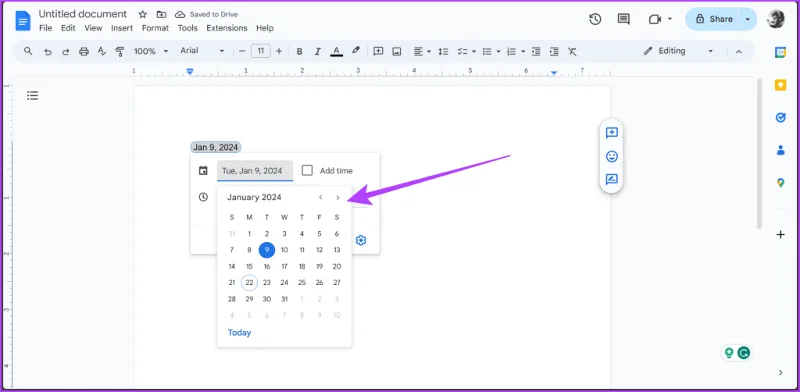This screenshot has width=800, height=392.
Task: Decrease font size
Action: pos(242,51)
